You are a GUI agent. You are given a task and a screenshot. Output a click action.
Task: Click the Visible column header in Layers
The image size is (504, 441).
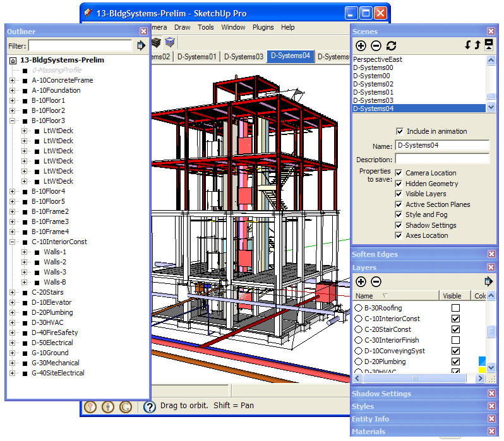[x=455, y=296]
